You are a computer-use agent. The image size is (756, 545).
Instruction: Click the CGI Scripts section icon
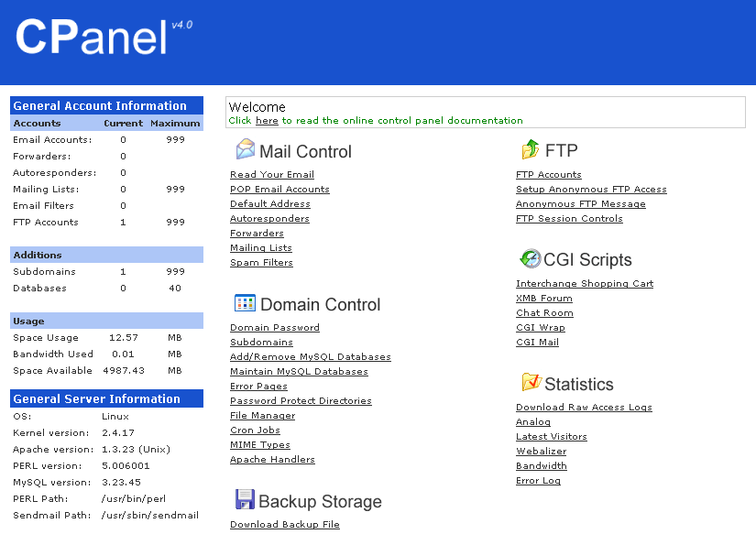(530, 258)
